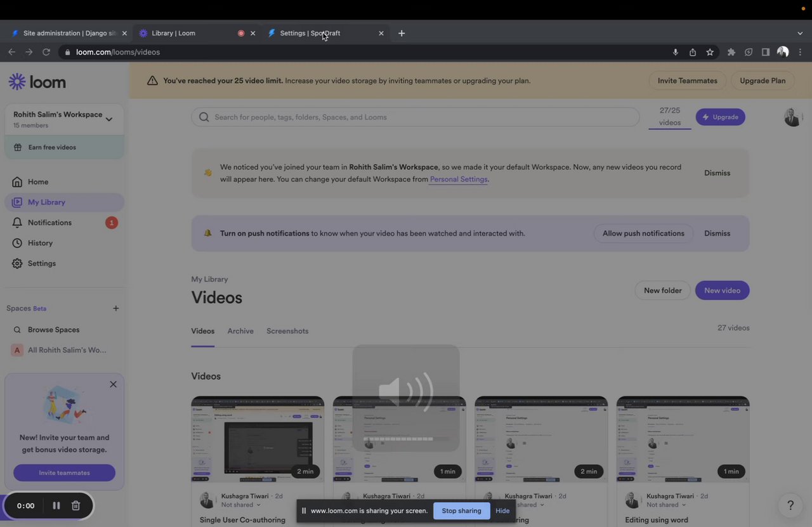
Task: Open the browser extensions puzzle icon
Action: coord(731,52)
